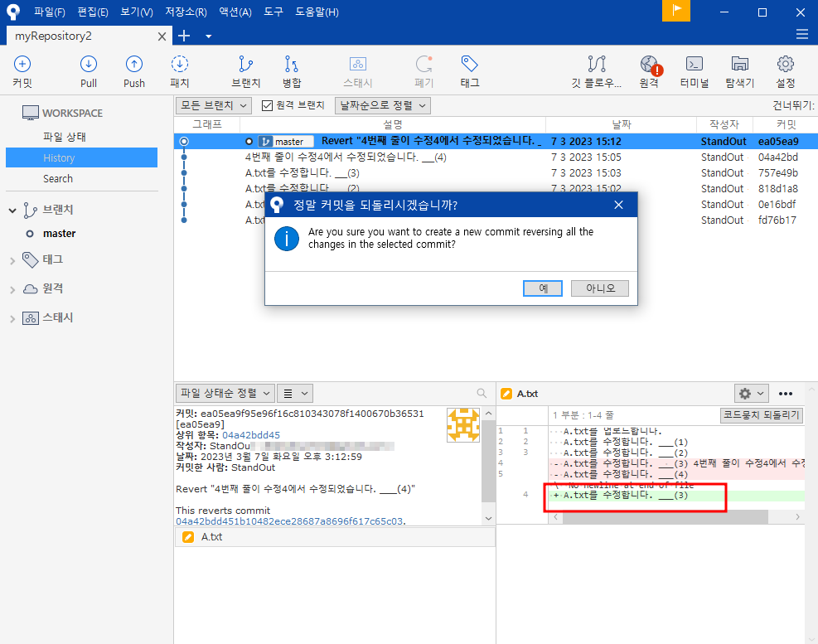Open the 도구 menu
Image resolution: width=818 pixels, height=644 pixels.
pyautogui.click(x=273, y=12)
